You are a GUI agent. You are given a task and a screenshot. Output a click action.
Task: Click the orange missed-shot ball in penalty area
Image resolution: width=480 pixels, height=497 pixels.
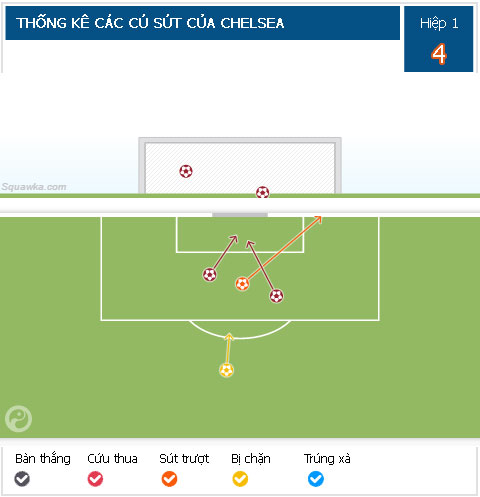point(242,284)
